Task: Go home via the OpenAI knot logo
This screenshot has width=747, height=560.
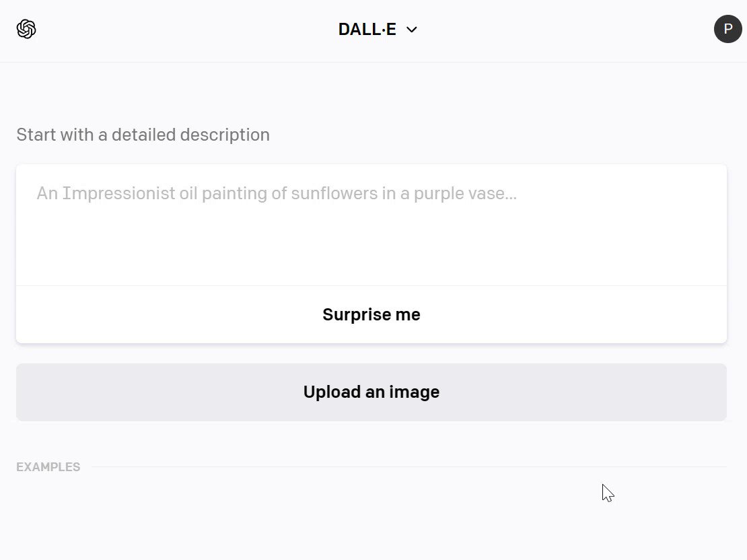Action: (26, 29)
